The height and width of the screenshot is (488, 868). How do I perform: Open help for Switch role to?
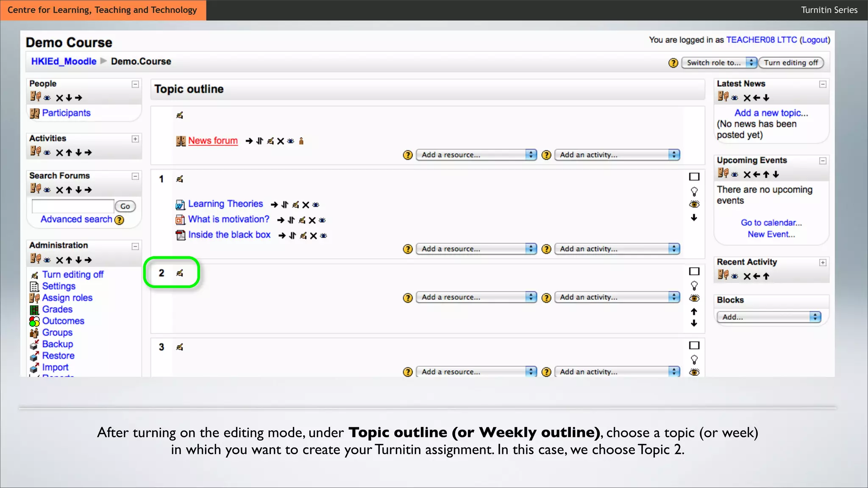[673, 63]
